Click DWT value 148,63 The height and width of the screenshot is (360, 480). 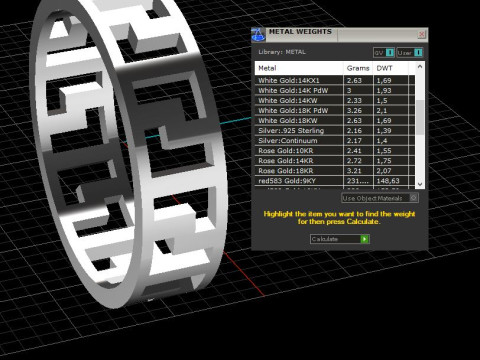coord(388,181)
